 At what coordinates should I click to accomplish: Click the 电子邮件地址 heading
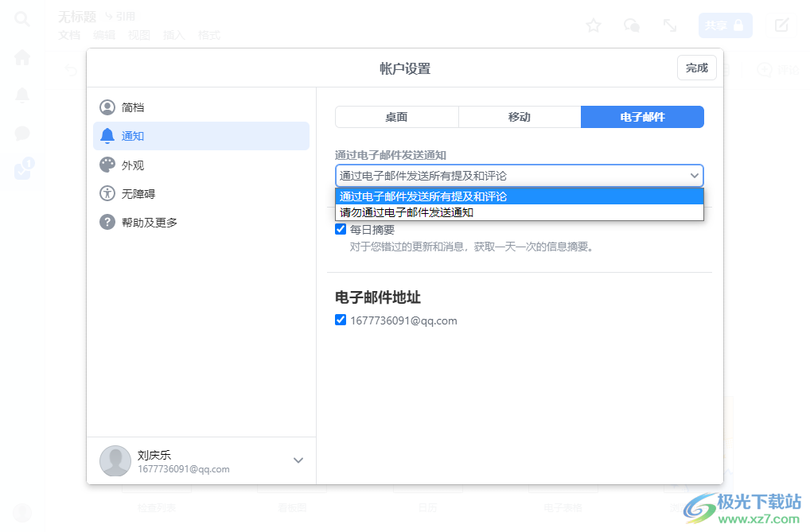(378, 297)
